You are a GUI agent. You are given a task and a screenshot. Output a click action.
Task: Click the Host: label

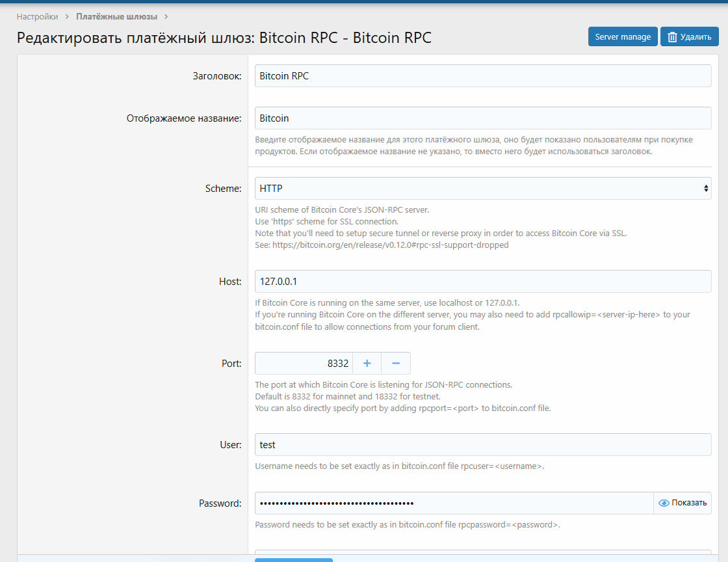tap(230, 282)
